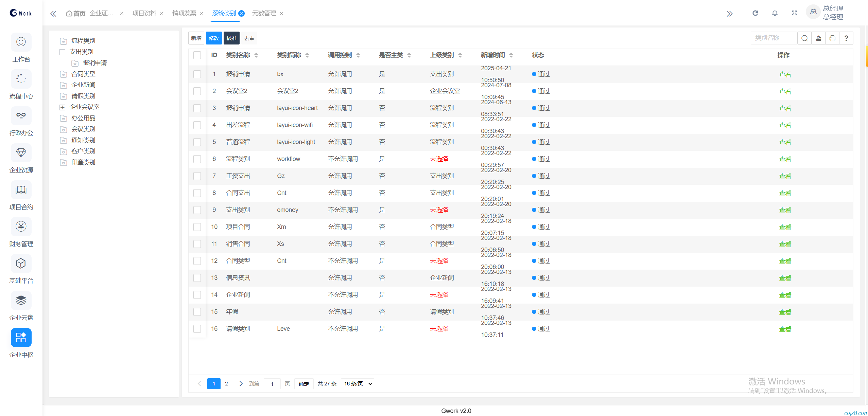Open the notification bell icon
Screen dimensions: 868x416
pyautogui.click(x=775, y=13)
